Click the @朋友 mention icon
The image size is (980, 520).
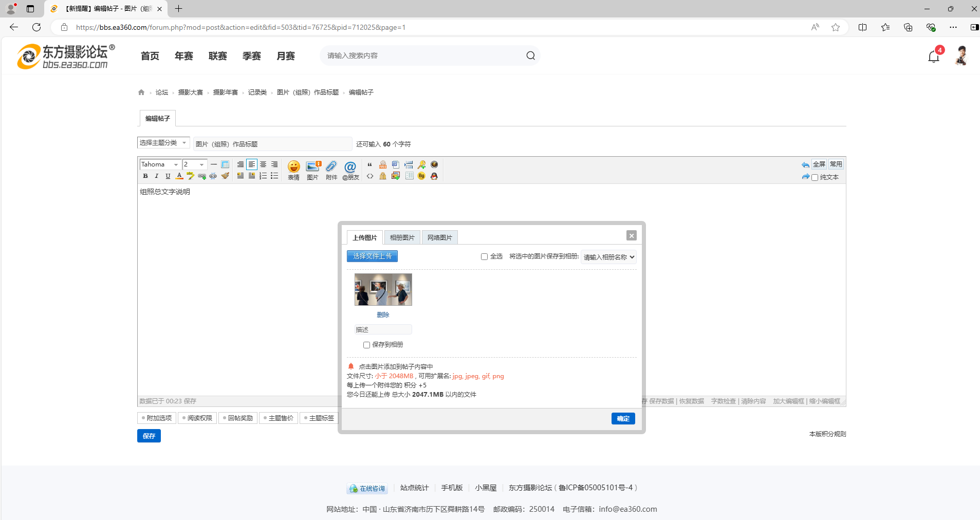(350, 169)
